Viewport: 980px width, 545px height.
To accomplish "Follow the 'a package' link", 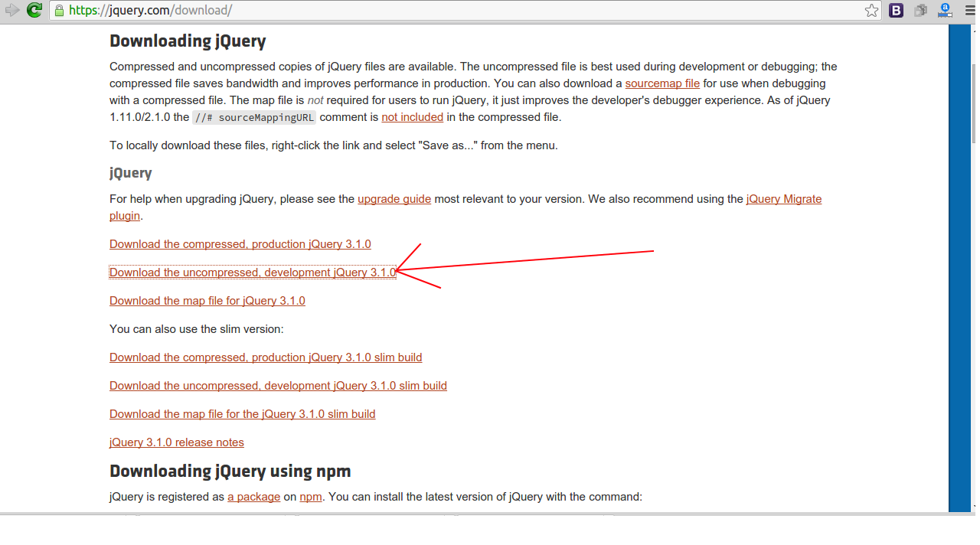I will tap(254, 497).
